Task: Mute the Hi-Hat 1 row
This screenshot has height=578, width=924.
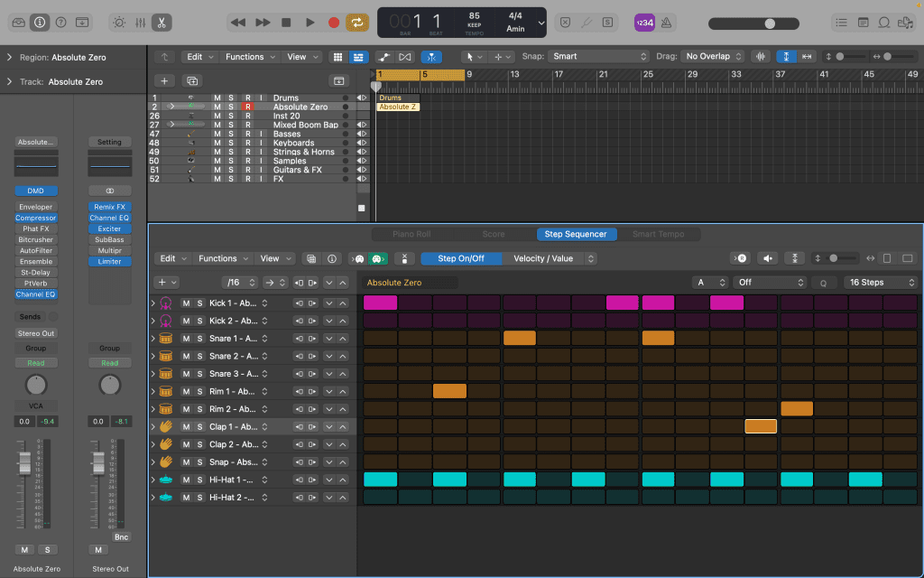Action: tap(186, 480)
